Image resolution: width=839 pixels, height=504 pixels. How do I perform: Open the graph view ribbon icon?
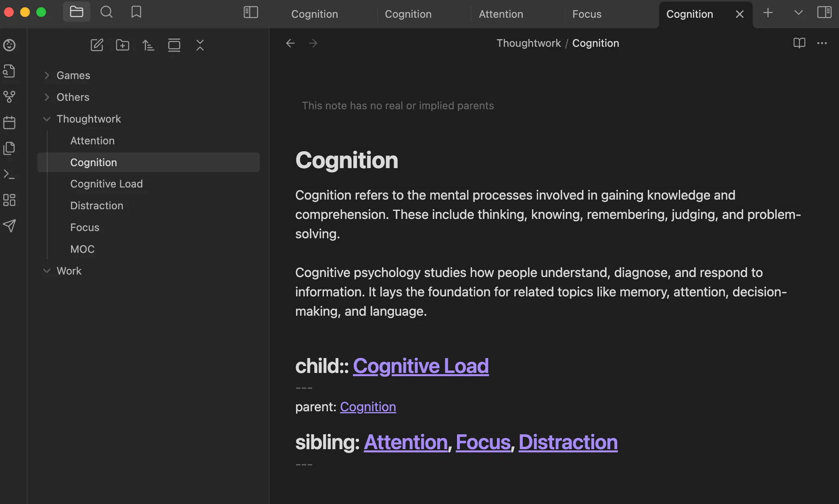(x=9, y=97)
